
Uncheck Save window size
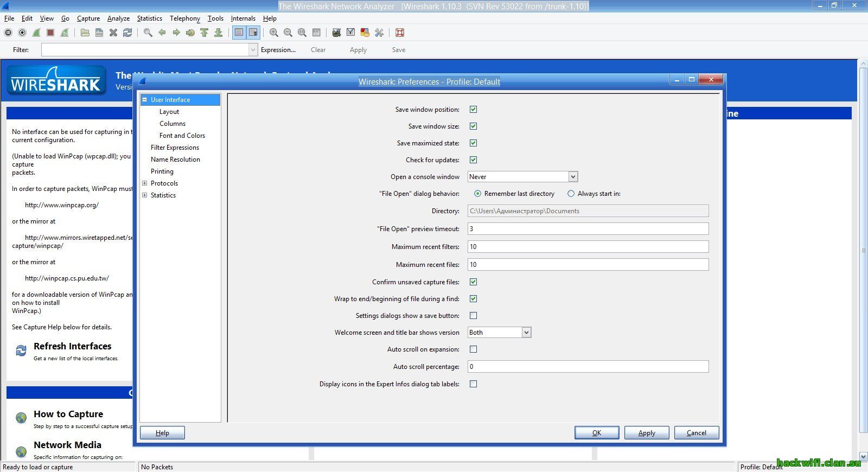coord(473,126)
